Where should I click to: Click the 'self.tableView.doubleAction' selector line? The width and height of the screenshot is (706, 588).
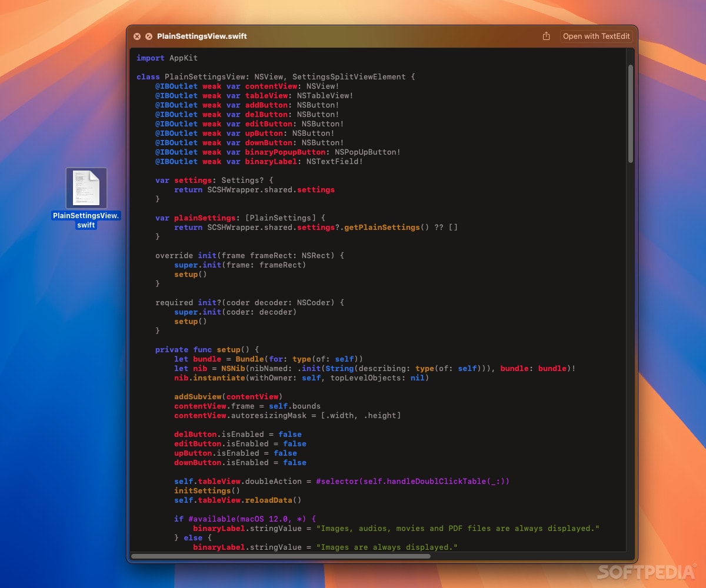(x=341, y=482)
